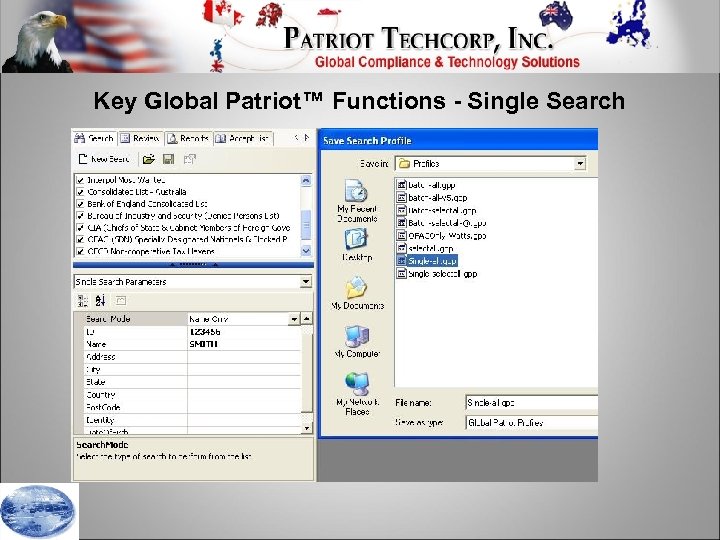Switch to the Review tab
The image size is (720, 540).
(x=141, y=138)
